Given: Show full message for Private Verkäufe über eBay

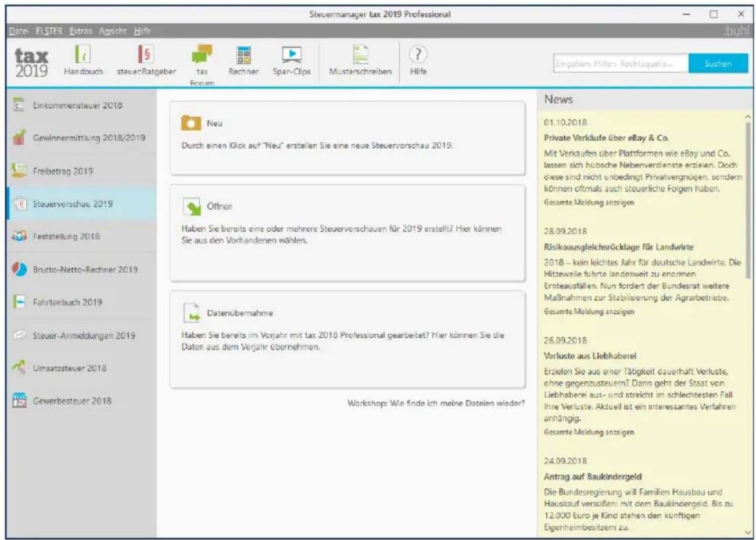Looking at the screenshot, I should [x=589, y=202].
